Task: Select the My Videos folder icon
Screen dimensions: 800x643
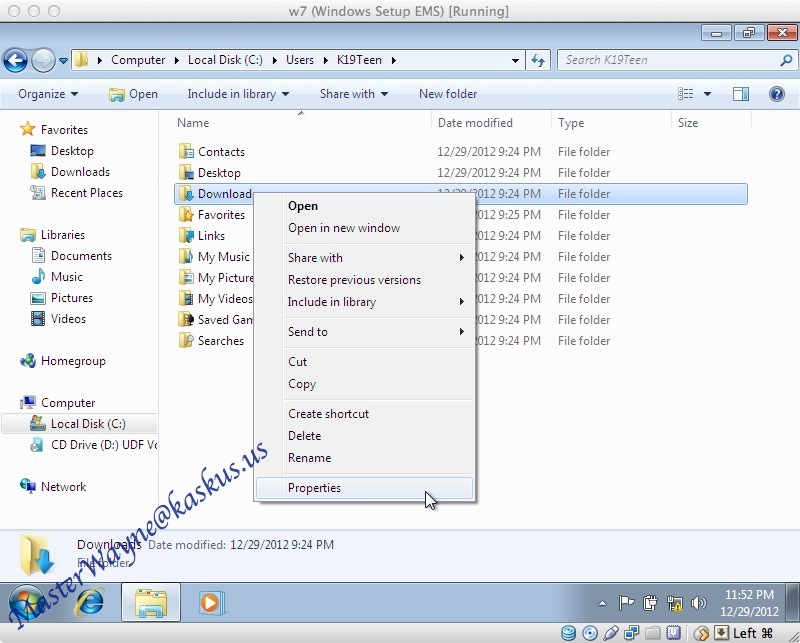Action: point(186,298)
